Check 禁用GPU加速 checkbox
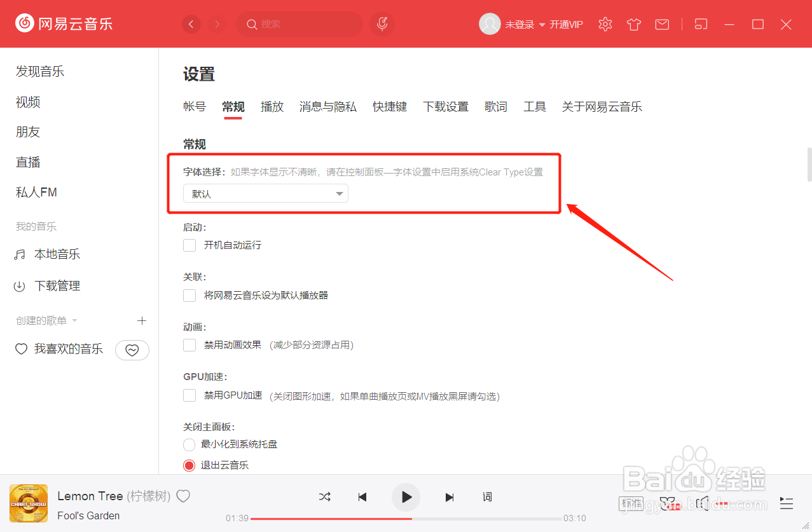 pyautogui.click(x=189, y=395)
